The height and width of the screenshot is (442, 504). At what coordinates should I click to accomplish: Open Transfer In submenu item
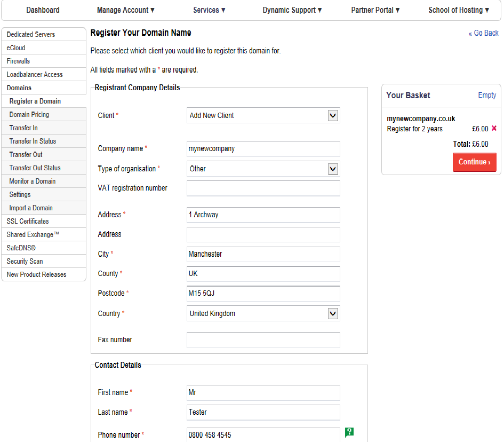point(44,128)
